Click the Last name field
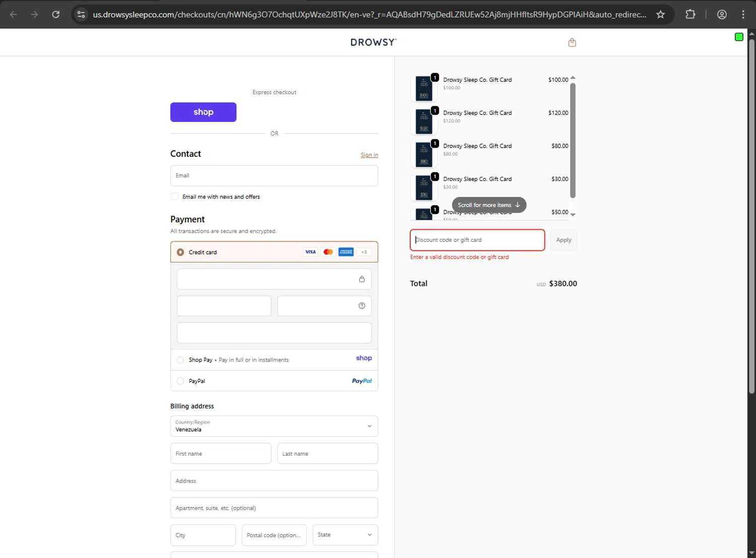This screenshot has height=558, width=756. tap(328, 453)
